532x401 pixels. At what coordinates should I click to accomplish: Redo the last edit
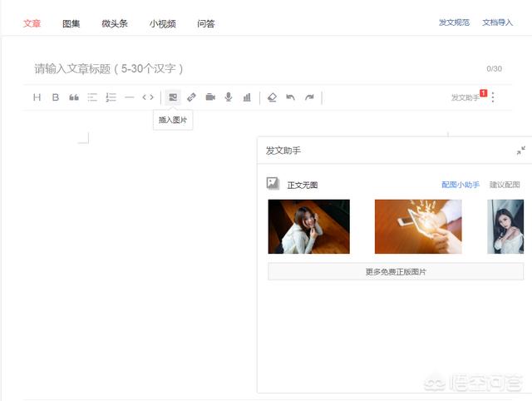click(309, 97)
